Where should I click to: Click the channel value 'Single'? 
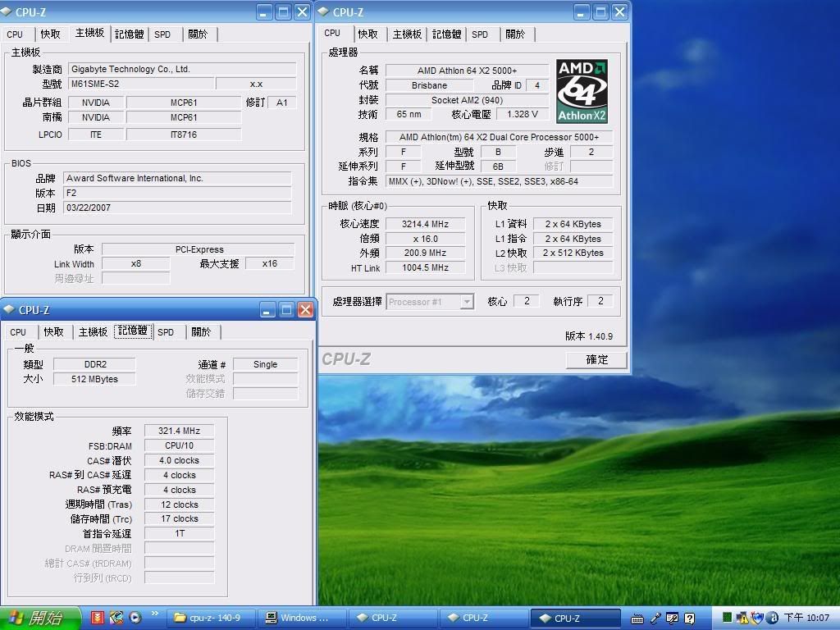click(266, 365)
